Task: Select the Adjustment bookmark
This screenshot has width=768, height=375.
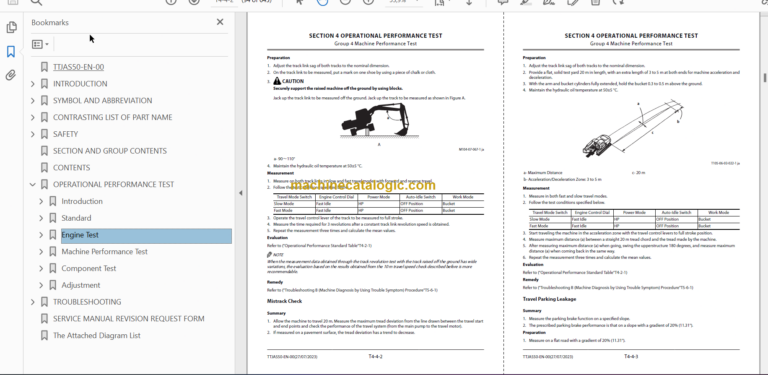Action: coord(81,285)
